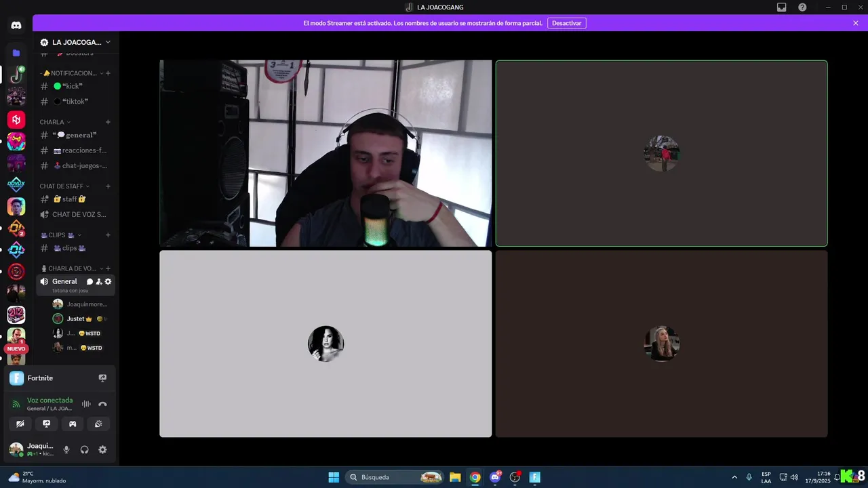Open Discord taskbar icon
The height and width of the screenshot is (488, 868).
click(x=495, y=477)
